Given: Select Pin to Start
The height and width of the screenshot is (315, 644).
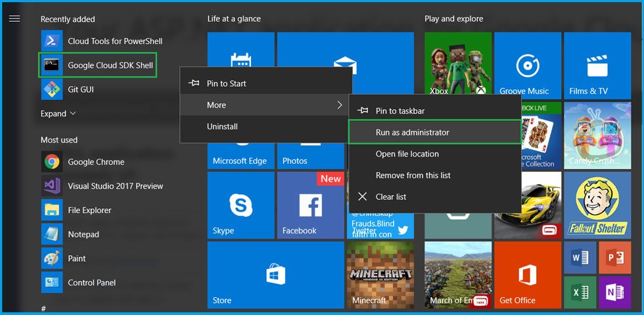Looking at the screenshot, I should [x=265, y=84].
